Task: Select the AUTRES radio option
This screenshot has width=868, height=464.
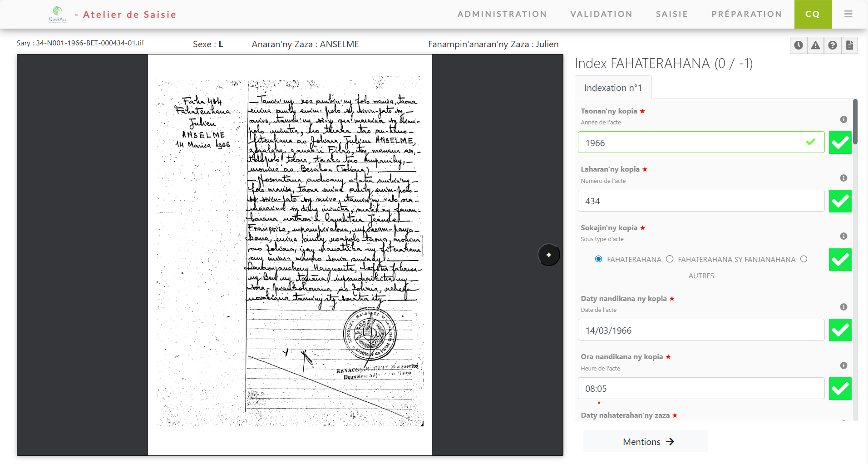Action: [x=804, y=259]
